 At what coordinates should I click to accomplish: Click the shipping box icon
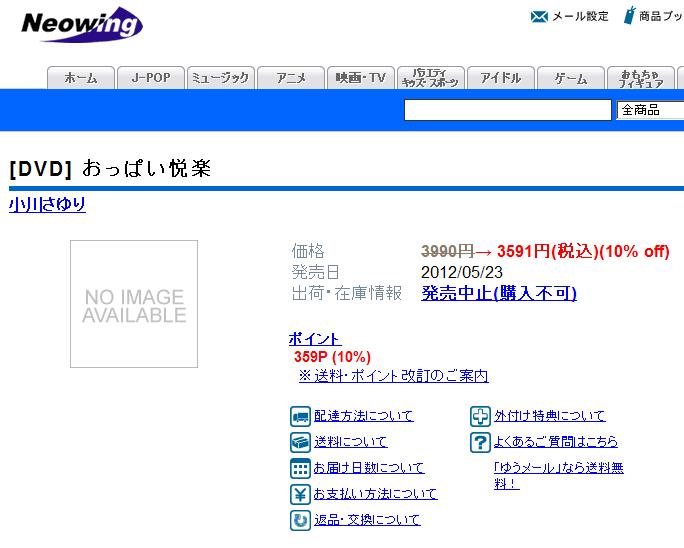click(300, 442)
